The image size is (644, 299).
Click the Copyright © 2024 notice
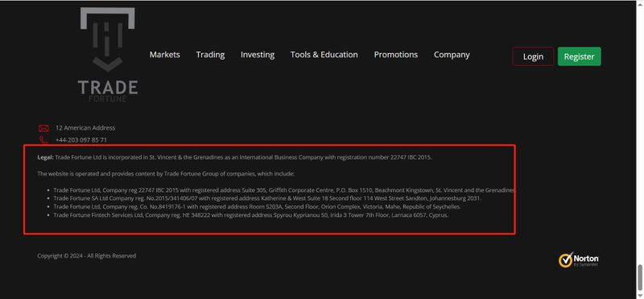[87, 255]
